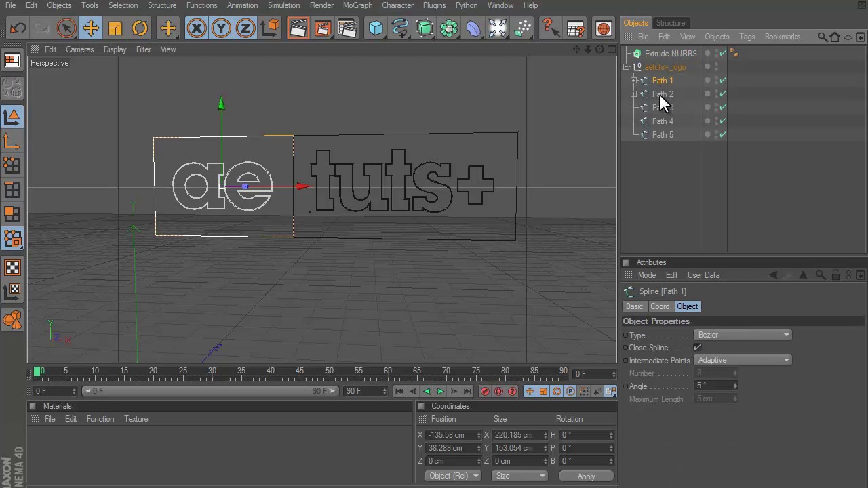This screenshot has width=868, height=488.
Task: Open Size mode dropdown
Action: (519, 476)
